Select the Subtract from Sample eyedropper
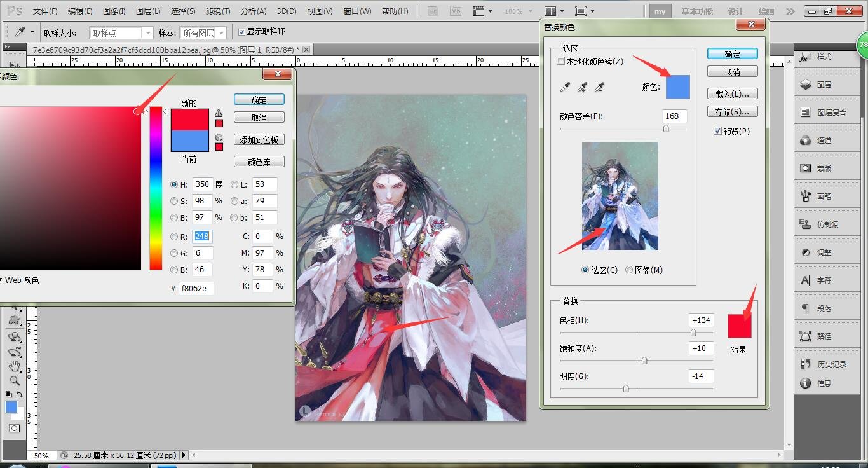Image resolution: width=868 pixels, height=468 pixels. click(598, 87)
